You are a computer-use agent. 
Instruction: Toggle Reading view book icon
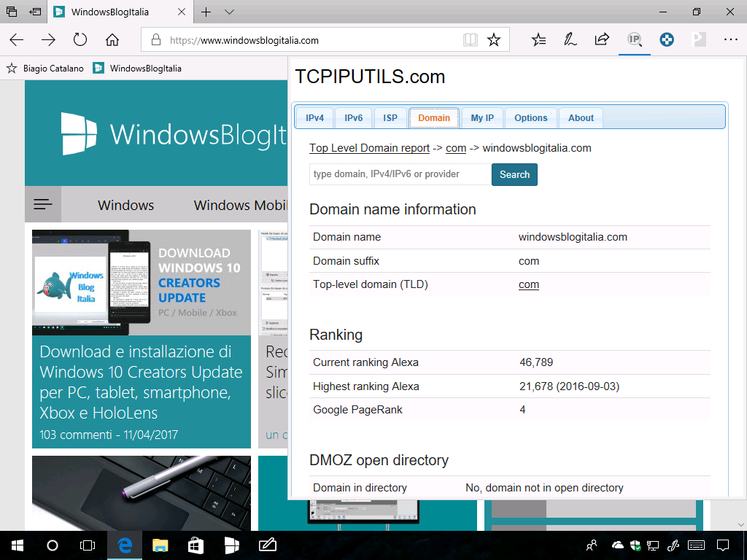click(x=471, y=40)
